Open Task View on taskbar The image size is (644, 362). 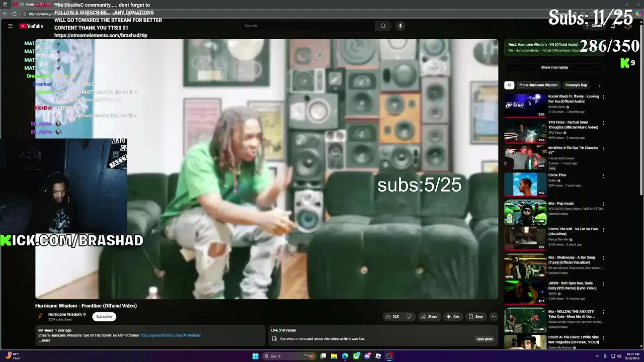click(323, 356)
